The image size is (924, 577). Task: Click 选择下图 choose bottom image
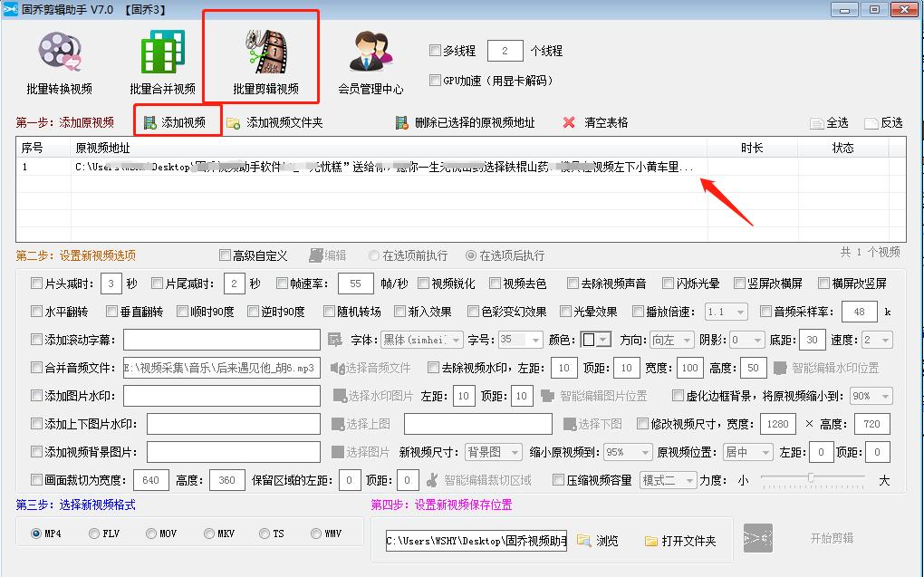[592, 424]
